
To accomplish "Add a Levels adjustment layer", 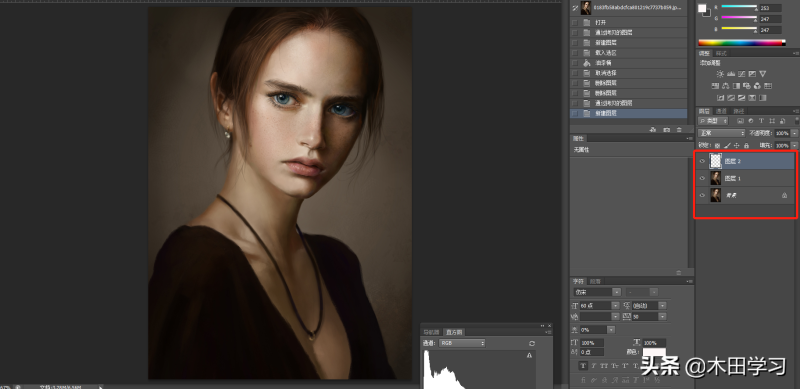I will tap(731, 74).
